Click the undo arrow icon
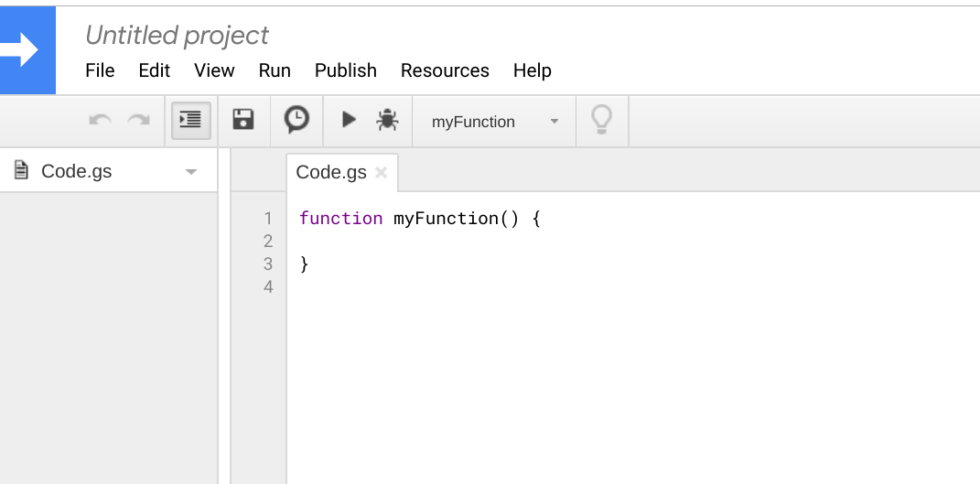 [100, 121]
